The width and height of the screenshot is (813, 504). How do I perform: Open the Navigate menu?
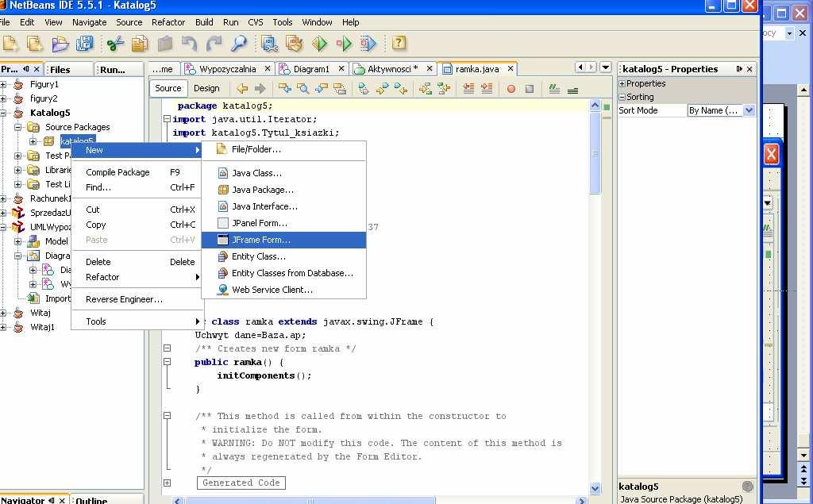click(89, 22)
